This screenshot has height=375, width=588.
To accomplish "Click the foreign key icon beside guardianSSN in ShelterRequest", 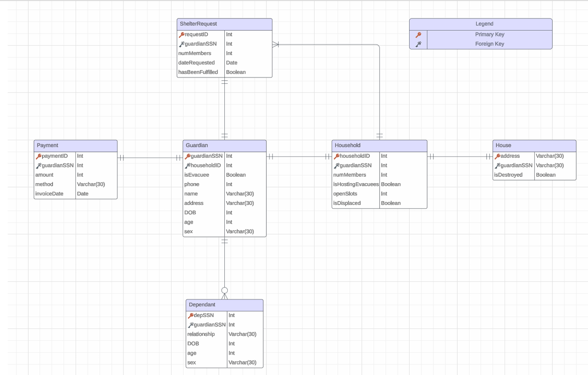I will click(182, 43).
